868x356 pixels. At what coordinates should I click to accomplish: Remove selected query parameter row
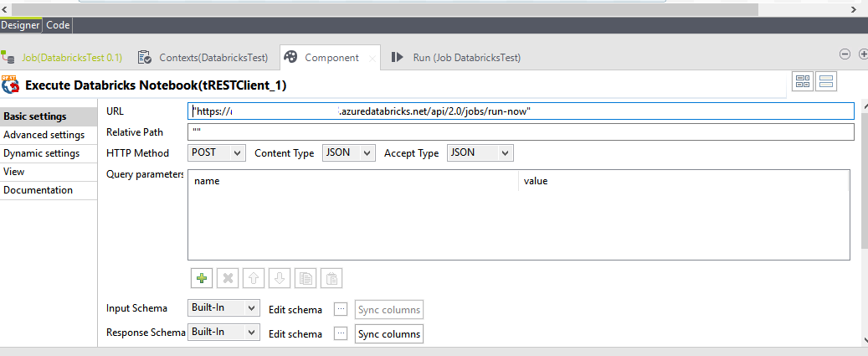pos(228,278)
